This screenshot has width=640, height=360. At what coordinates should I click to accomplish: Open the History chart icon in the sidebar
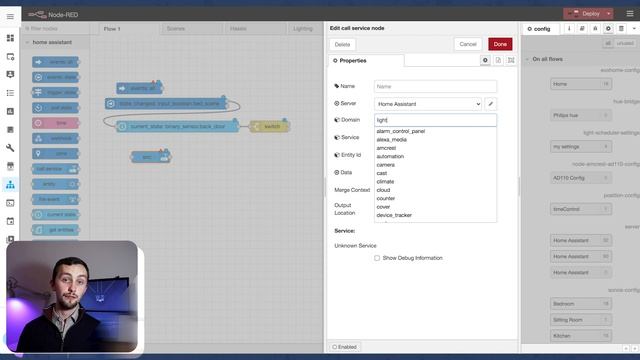point(10,111)
